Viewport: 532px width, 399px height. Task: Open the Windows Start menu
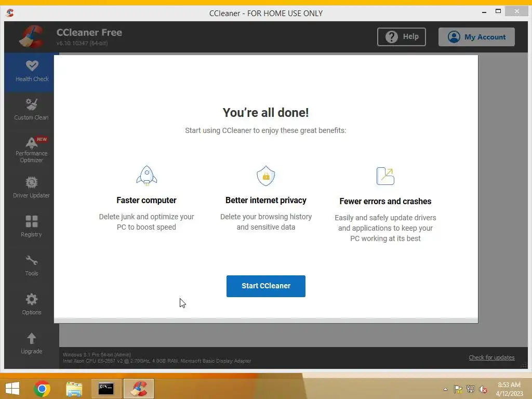tap(12, 389)
